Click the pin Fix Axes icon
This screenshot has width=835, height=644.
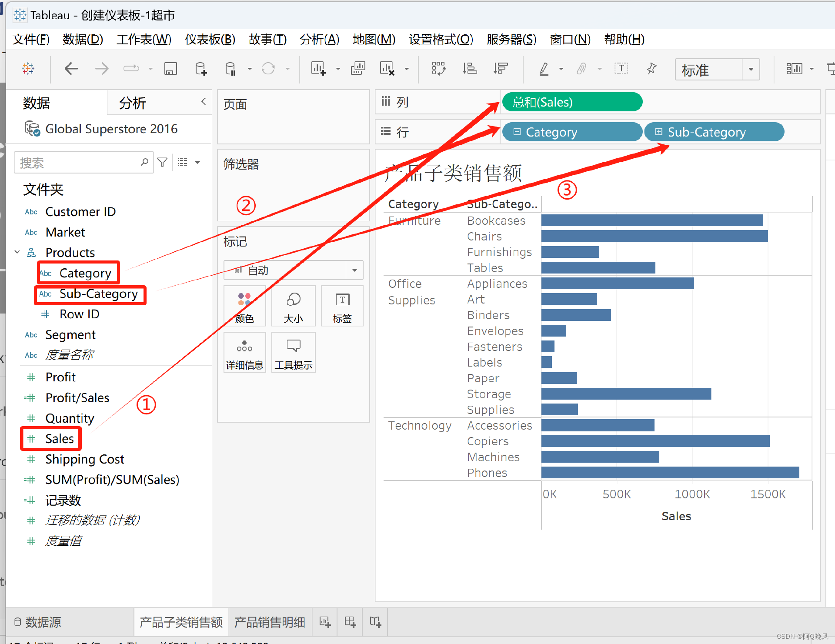[651, 69]
